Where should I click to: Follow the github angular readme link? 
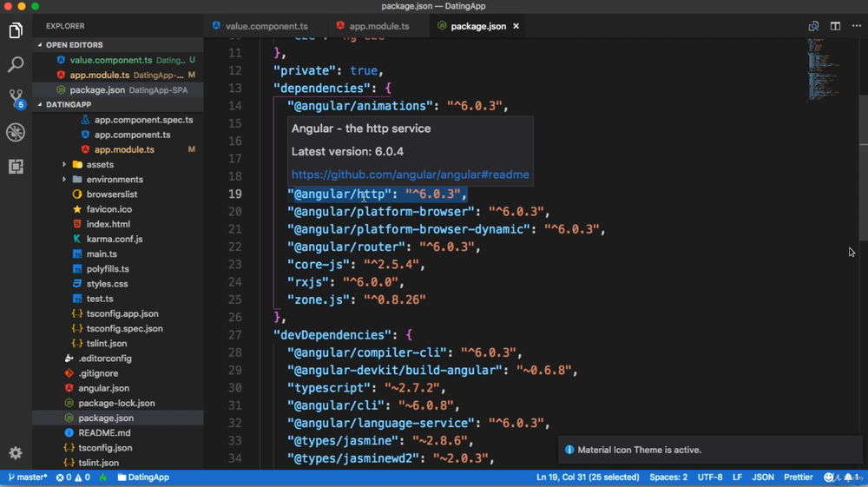(x=411, y=174)
